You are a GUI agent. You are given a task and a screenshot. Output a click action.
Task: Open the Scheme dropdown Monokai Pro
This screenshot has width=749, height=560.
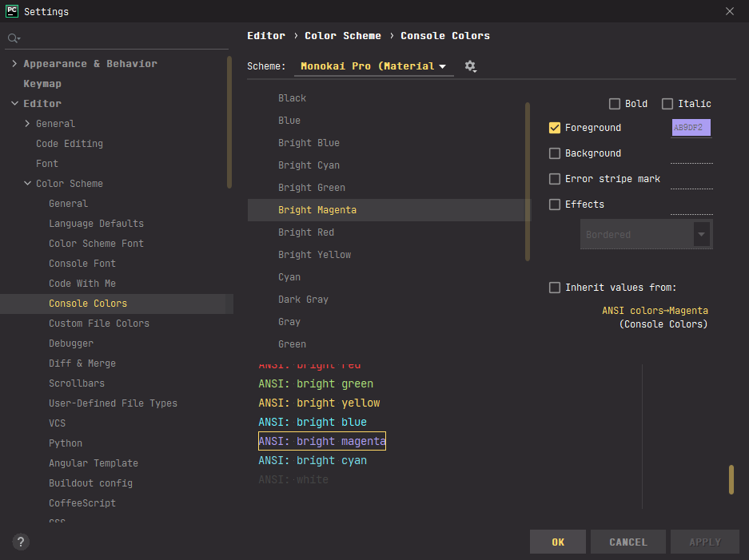coord(373,66)
